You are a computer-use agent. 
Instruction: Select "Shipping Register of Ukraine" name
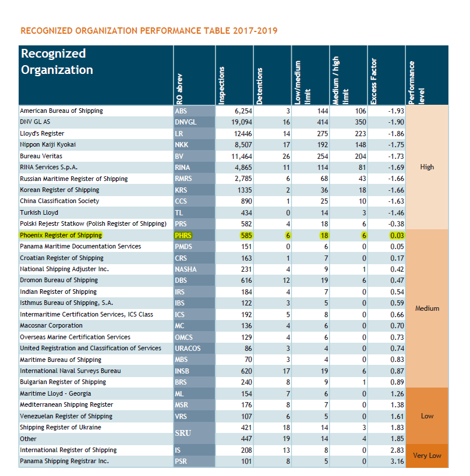pyautogui.click(x=61, y=427)
